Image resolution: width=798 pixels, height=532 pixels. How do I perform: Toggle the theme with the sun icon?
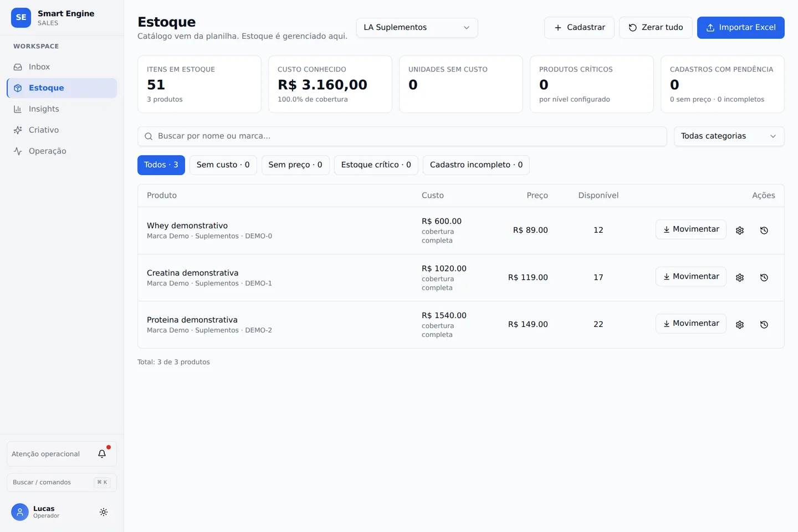coord(104,512)
